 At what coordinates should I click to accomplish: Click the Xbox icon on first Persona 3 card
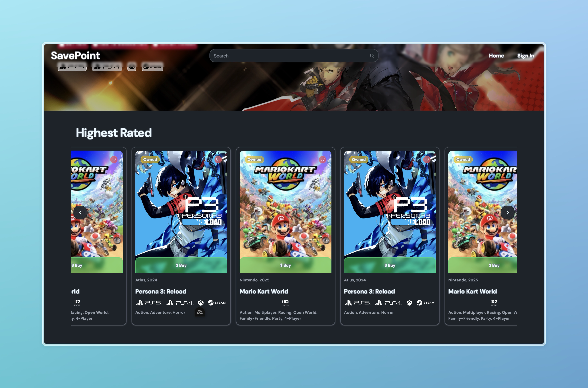click(201, 303)
